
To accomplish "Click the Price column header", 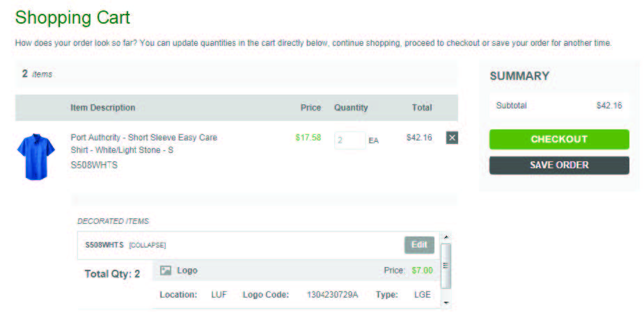I will pyautogui.click(x=311, y=108).
